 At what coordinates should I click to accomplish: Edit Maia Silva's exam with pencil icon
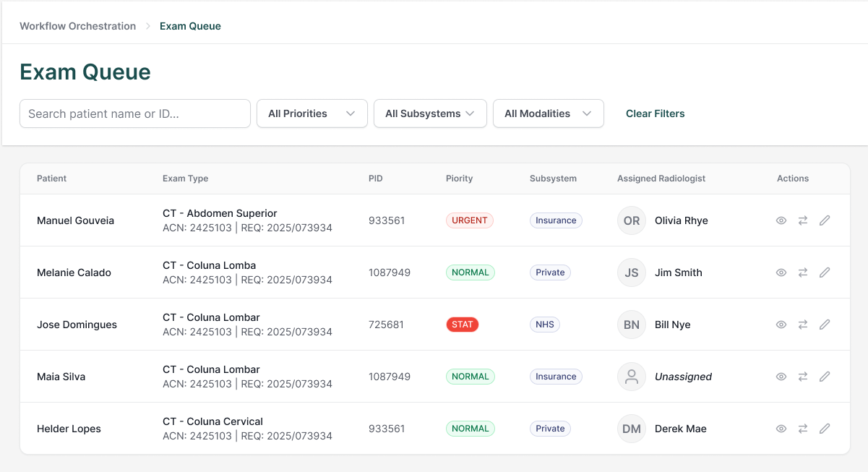[825, 377]
